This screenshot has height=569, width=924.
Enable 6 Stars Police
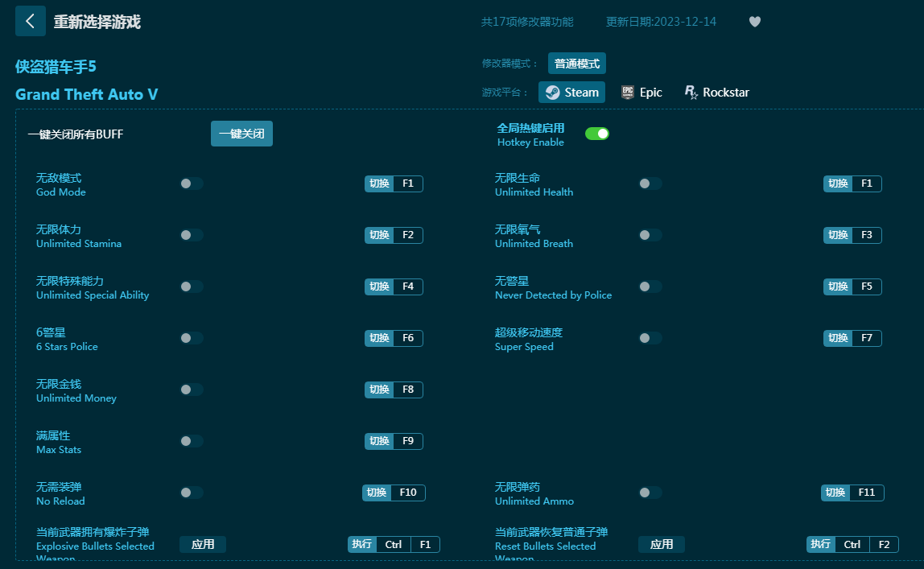point(192,338)
